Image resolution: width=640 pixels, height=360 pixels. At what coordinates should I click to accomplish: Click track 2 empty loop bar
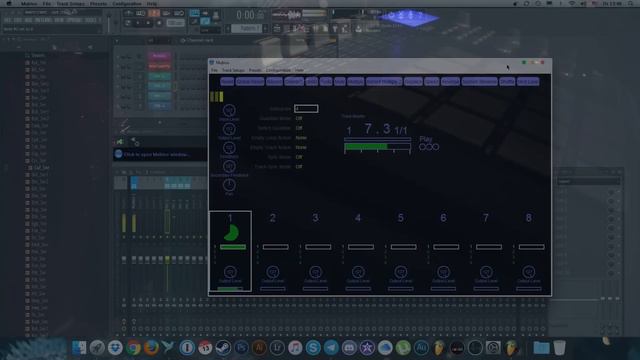point(276,247)
